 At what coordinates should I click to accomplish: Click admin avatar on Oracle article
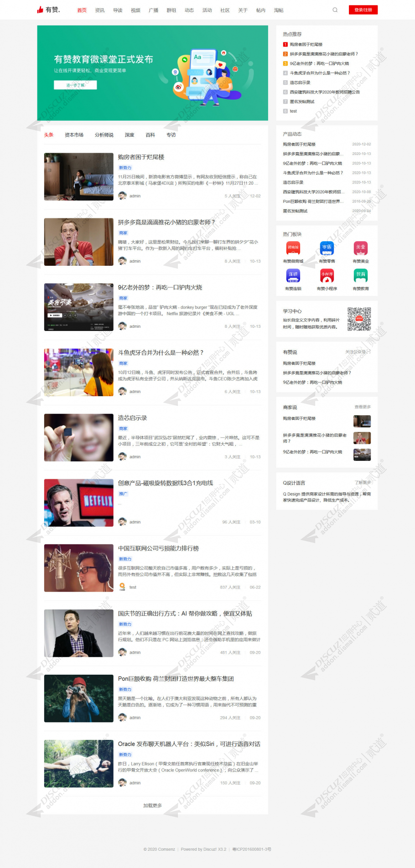pos(122,782)
